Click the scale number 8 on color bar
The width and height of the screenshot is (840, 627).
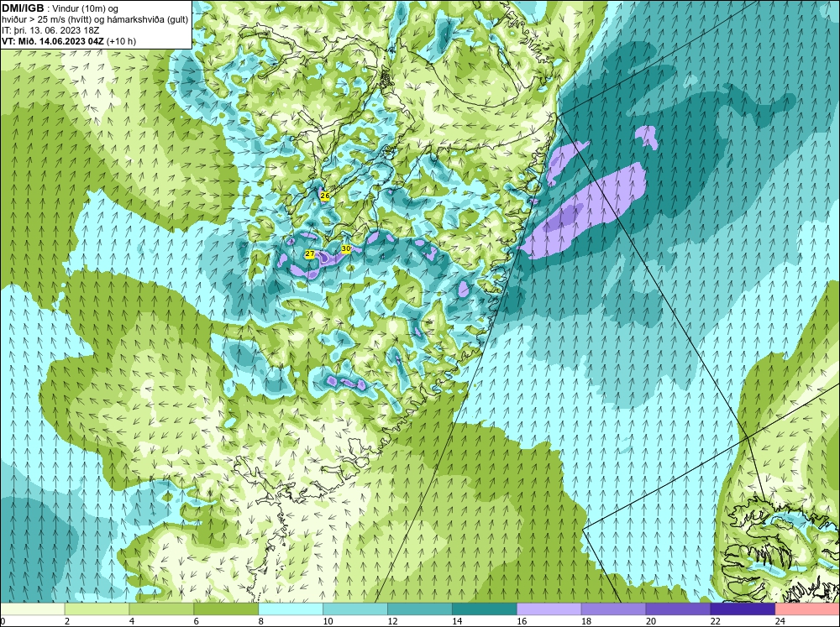coord(261,621)
